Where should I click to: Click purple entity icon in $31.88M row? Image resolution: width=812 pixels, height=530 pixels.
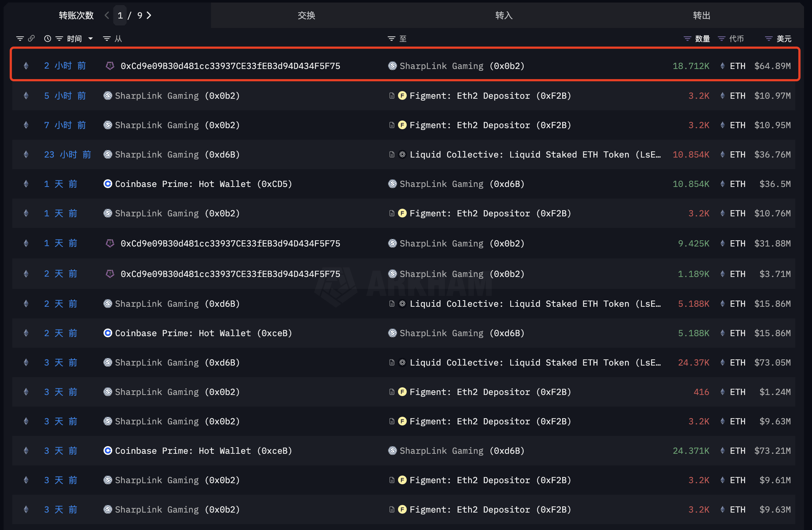click(110, 243)
